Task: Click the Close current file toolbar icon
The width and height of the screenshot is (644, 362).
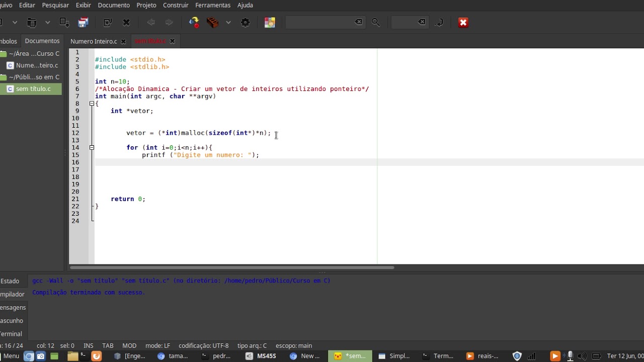Action: tap(126, 22)
